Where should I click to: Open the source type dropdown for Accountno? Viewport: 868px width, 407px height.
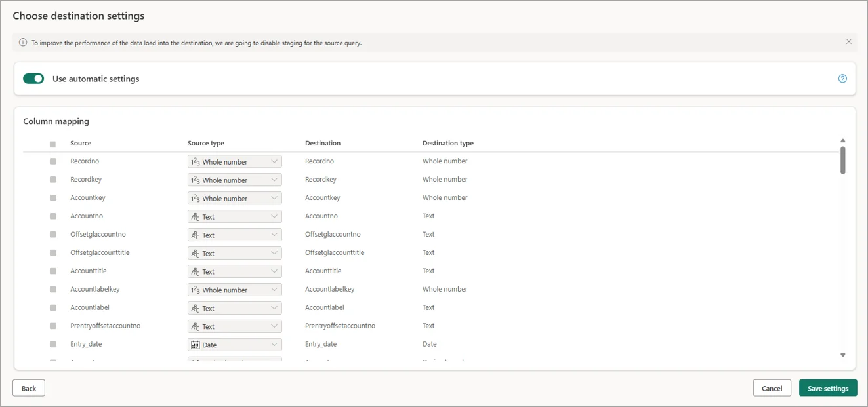pyautogui.click(x=235, y=216)
